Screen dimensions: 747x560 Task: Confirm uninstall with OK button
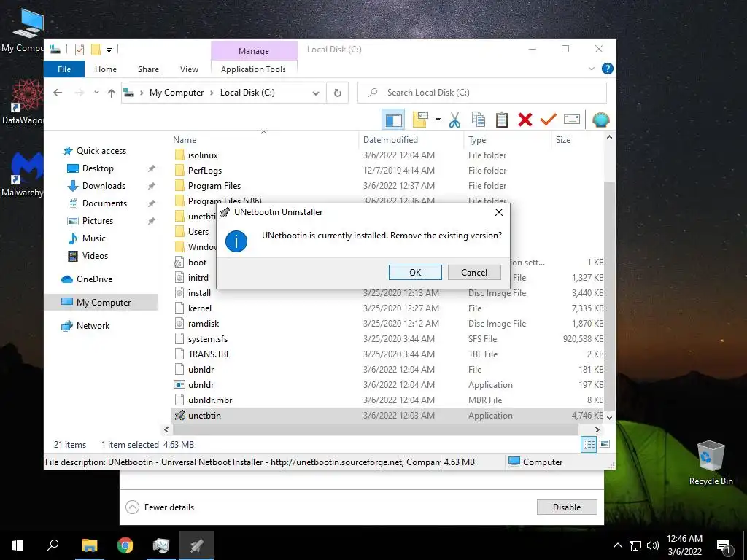[415, 273]
